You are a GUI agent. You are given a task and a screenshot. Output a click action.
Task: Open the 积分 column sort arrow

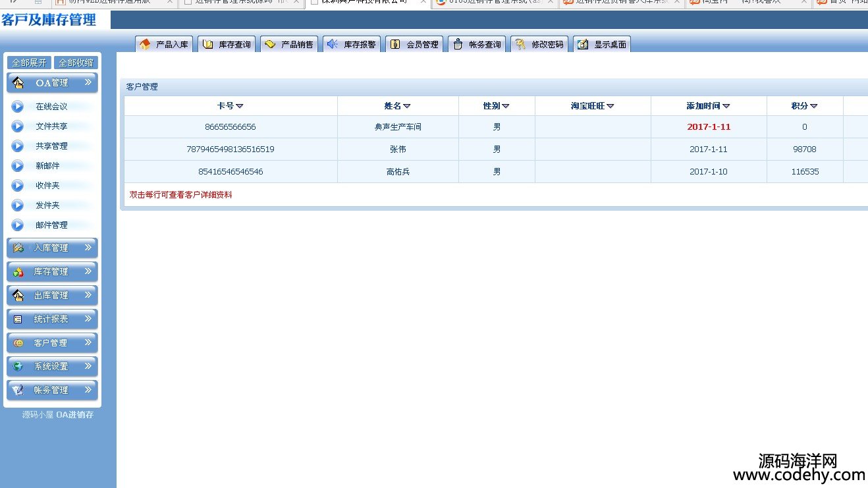point(814,107)
